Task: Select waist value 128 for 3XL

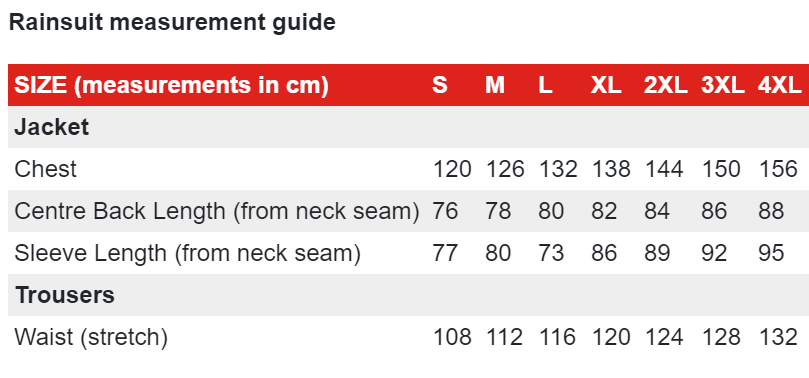Action: point(721,337)
